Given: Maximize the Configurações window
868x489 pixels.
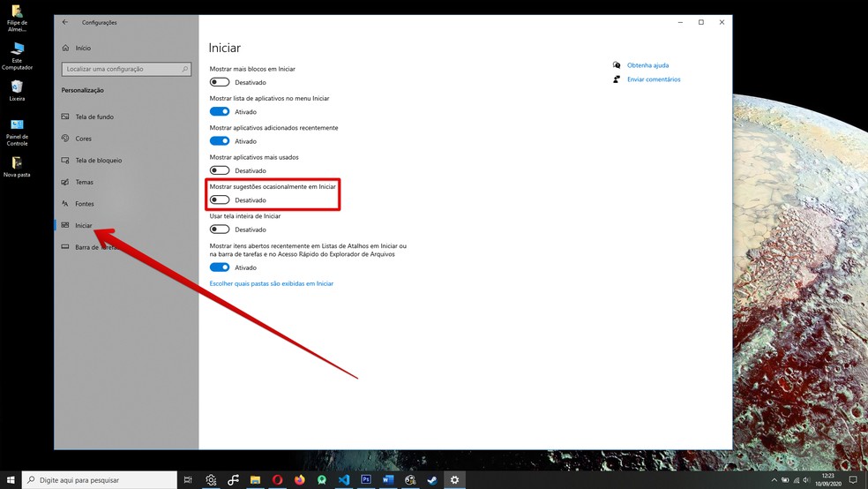Looking at the screenshot, I should click(x=700, y=22).
